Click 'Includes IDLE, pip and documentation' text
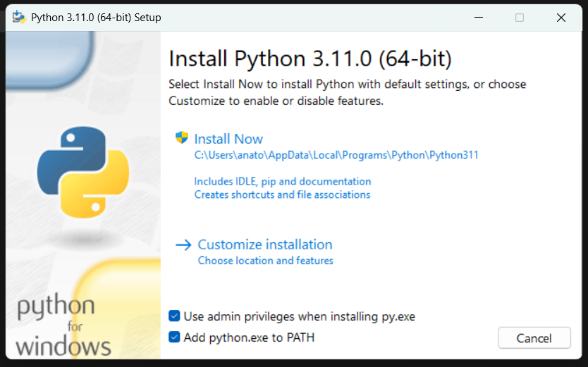 [x=282, y=181]
